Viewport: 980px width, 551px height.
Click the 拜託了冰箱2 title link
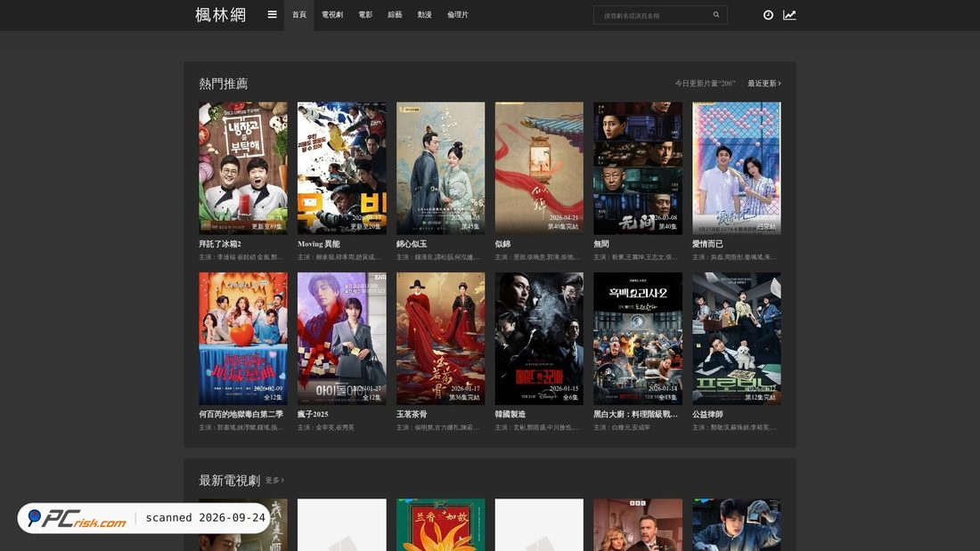tap(220, 244)
